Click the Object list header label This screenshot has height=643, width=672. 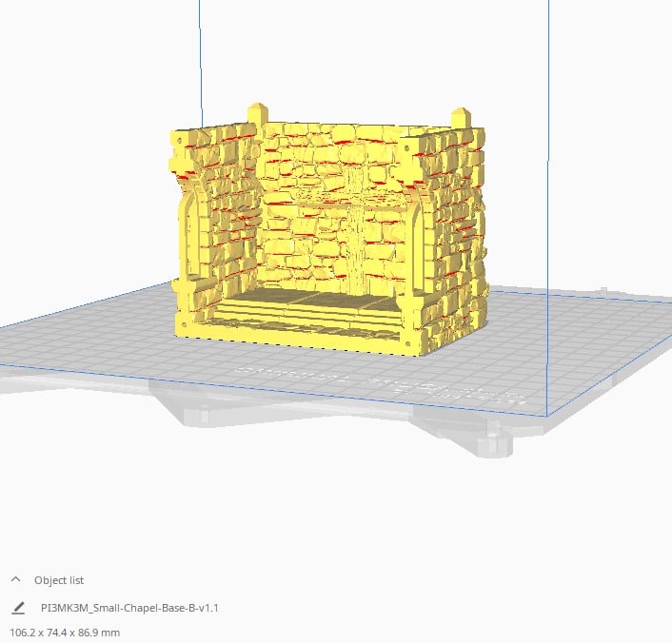[x=59, y=579]
